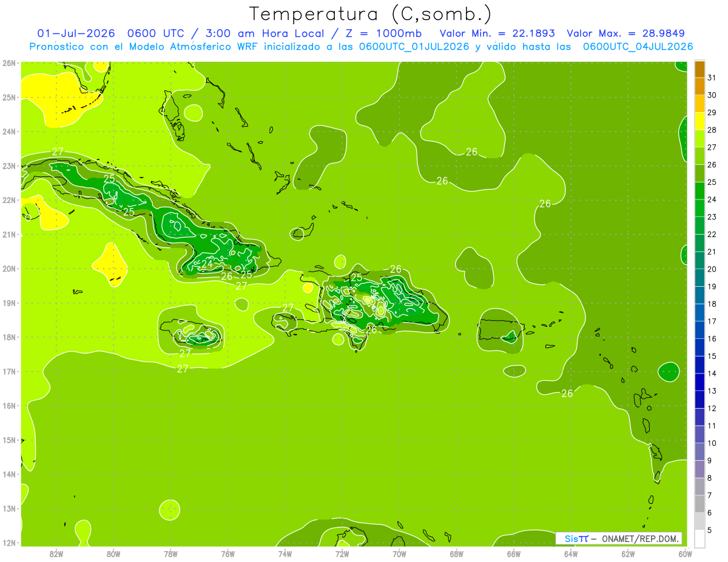Click the '76W' longitude axis label
The height and width of the screenshot is (562, 728).
[228, 554]
